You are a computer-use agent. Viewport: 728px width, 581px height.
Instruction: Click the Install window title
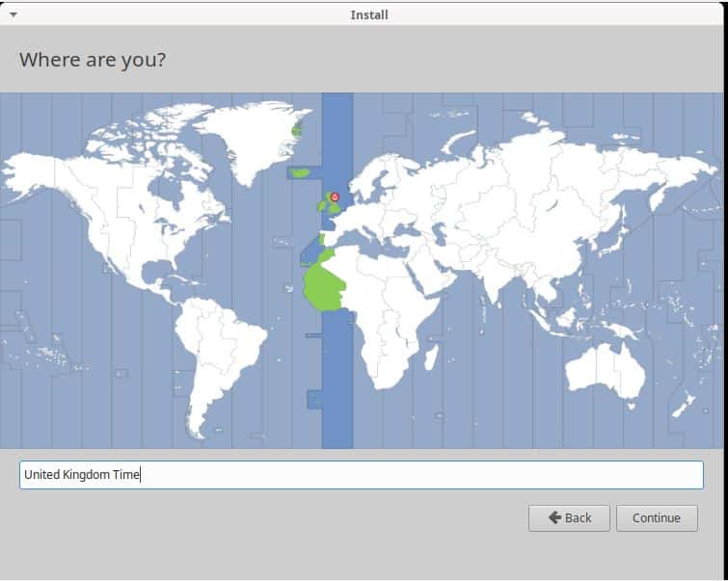[369, 14]
